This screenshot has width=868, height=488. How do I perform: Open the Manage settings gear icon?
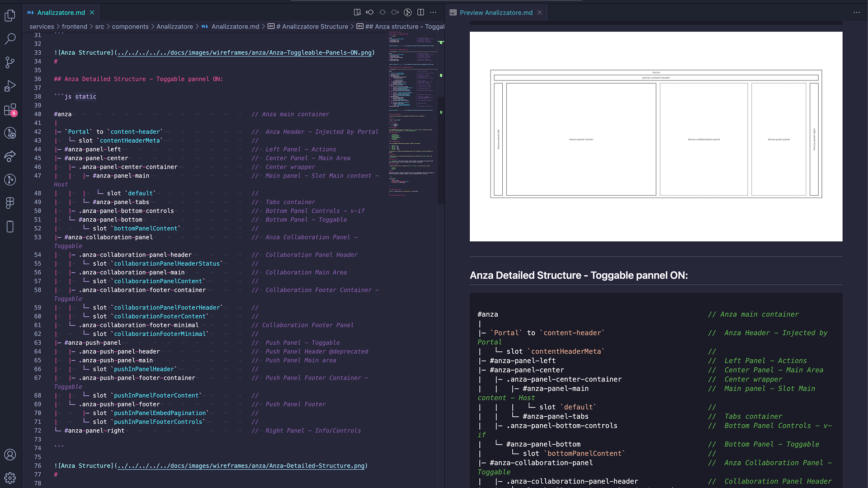(10, 478)
